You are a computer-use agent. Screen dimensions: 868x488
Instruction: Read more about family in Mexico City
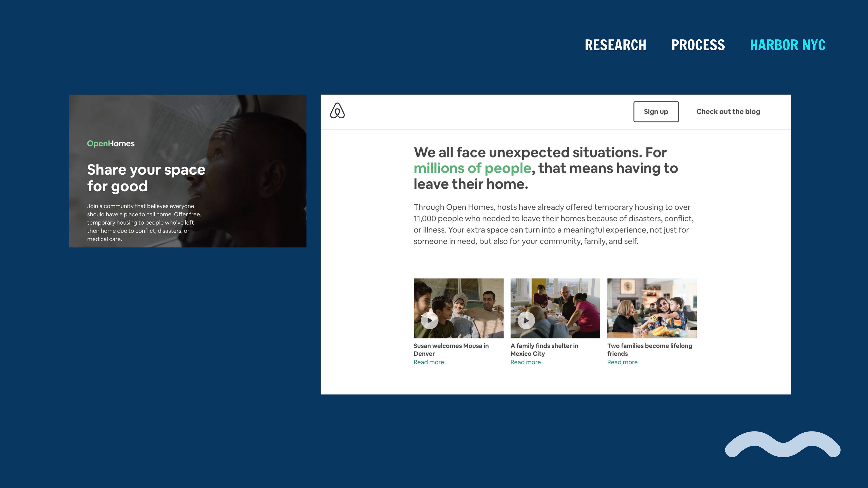[525, 362]
